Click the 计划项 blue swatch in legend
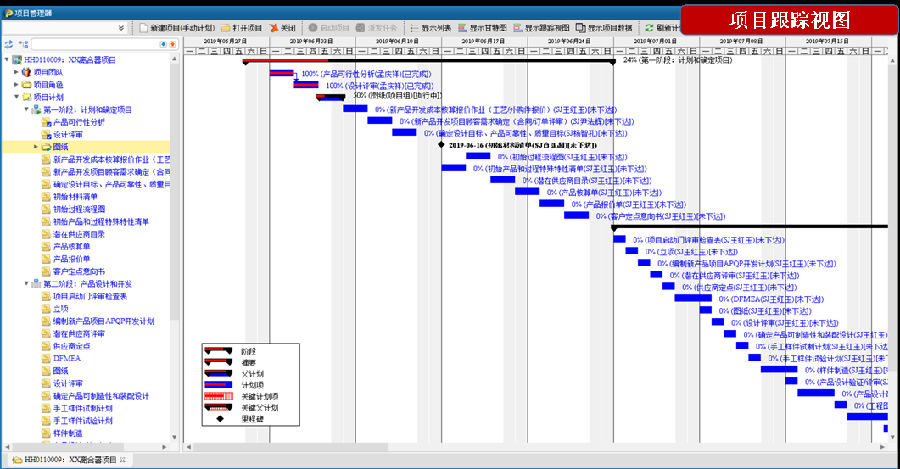This screenshot has width=900, height=469. pyautogui.click(x=218, y=385)
